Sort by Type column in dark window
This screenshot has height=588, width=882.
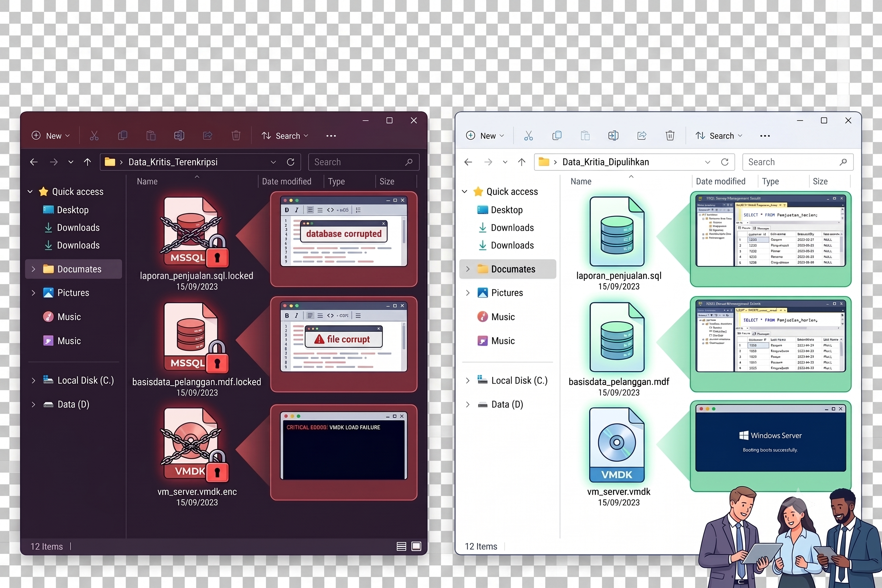(337, 181)
